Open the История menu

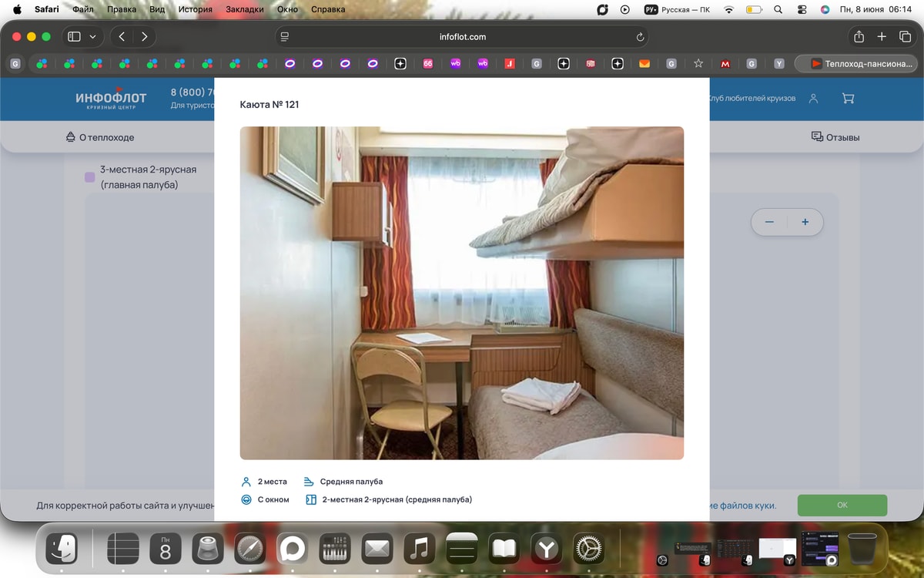[195, 9]
